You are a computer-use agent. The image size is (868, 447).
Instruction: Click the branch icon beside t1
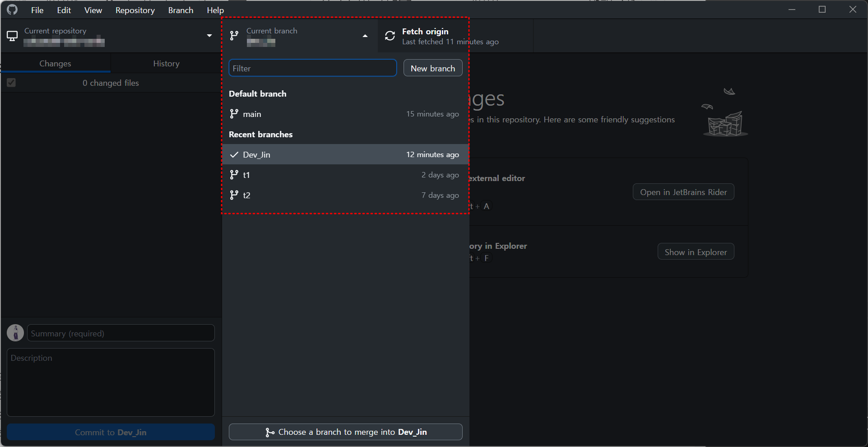click(x=234, y=175)
